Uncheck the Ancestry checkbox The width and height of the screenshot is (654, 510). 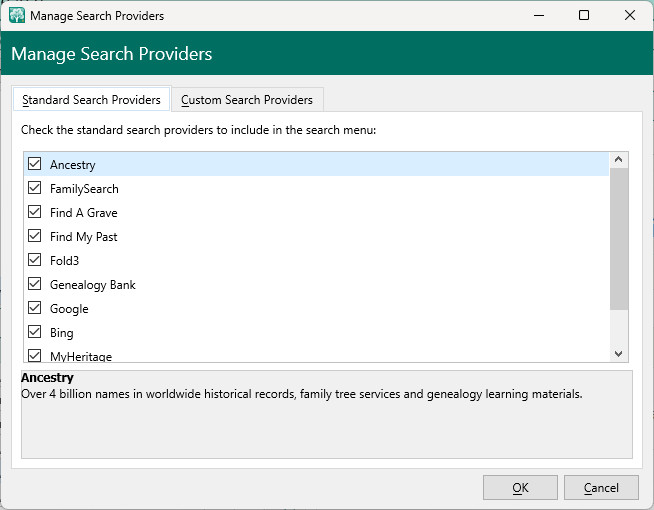point(35,164)
